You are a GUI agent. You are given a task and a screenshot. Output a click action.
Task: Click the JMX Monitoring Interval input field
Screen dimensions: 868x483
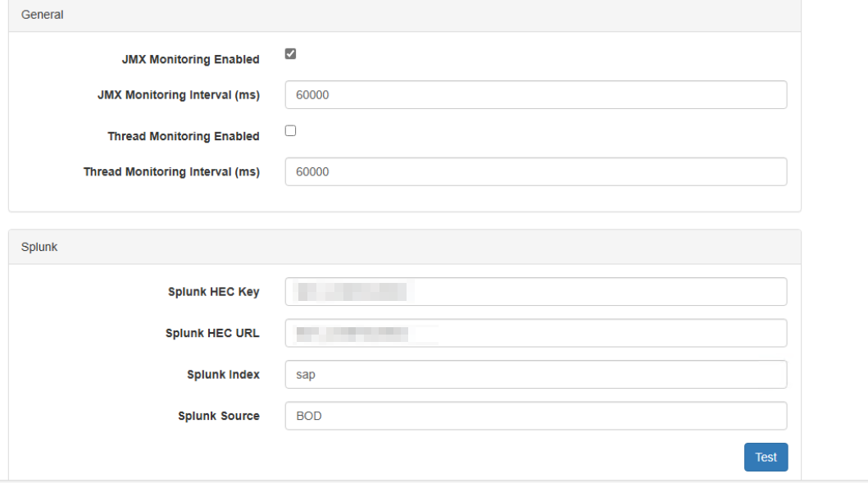(535, 95)
